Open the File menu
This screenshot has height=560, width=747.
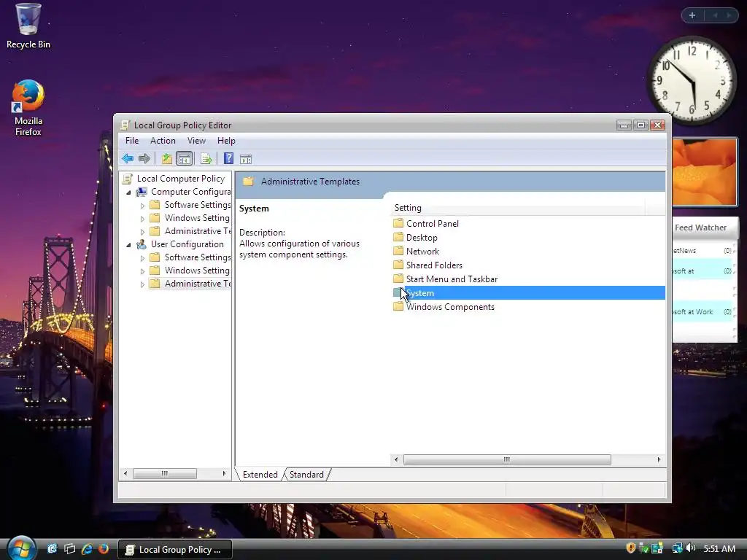pos(132,141)
